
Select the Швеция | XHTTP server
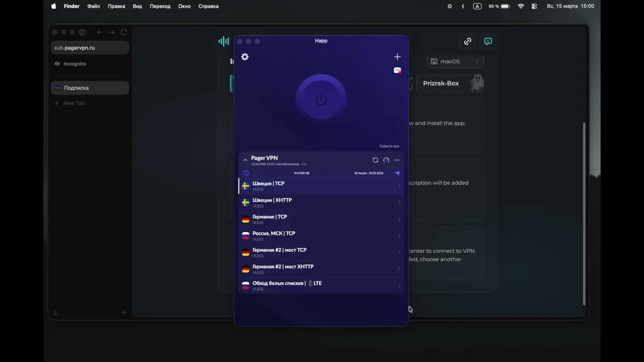(x=321, y=203)
